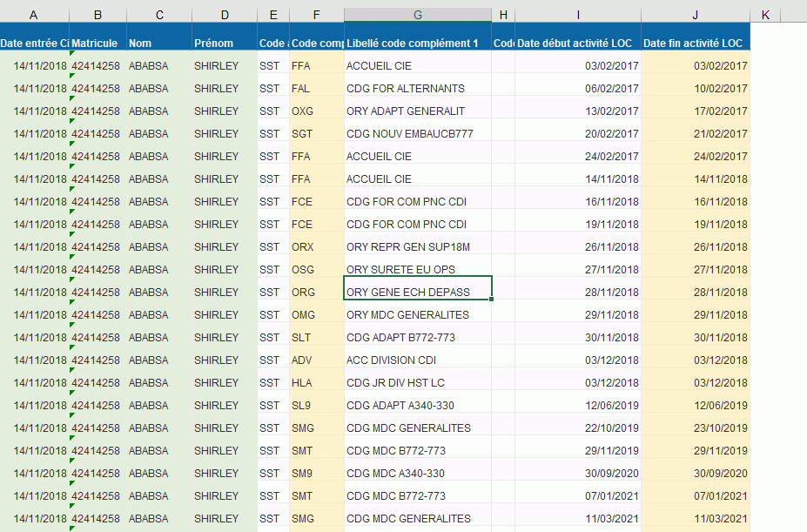Select the code cell 'OXG'
807x532 pixels.
[316, 111]
